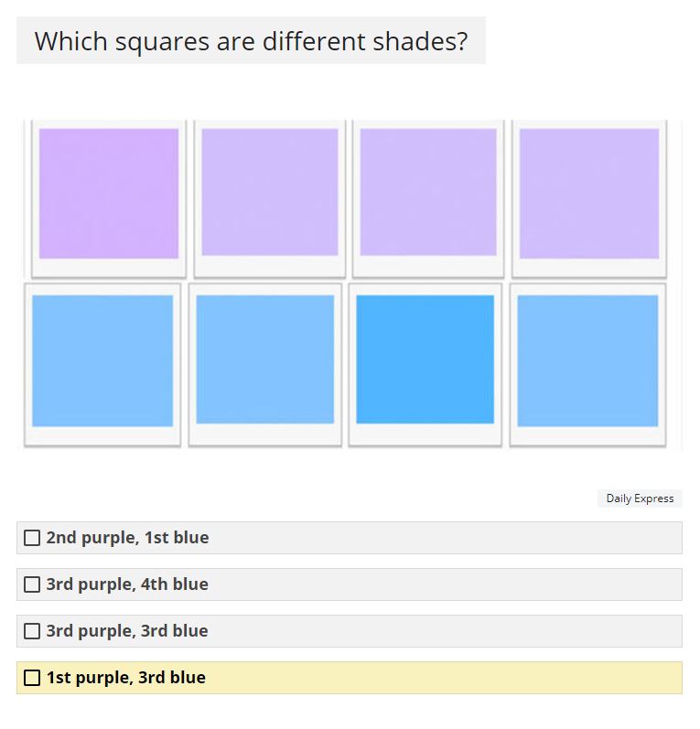
Task: Select the '3rd purple, 3rd blue' checkbox
Action: (32, 631)
